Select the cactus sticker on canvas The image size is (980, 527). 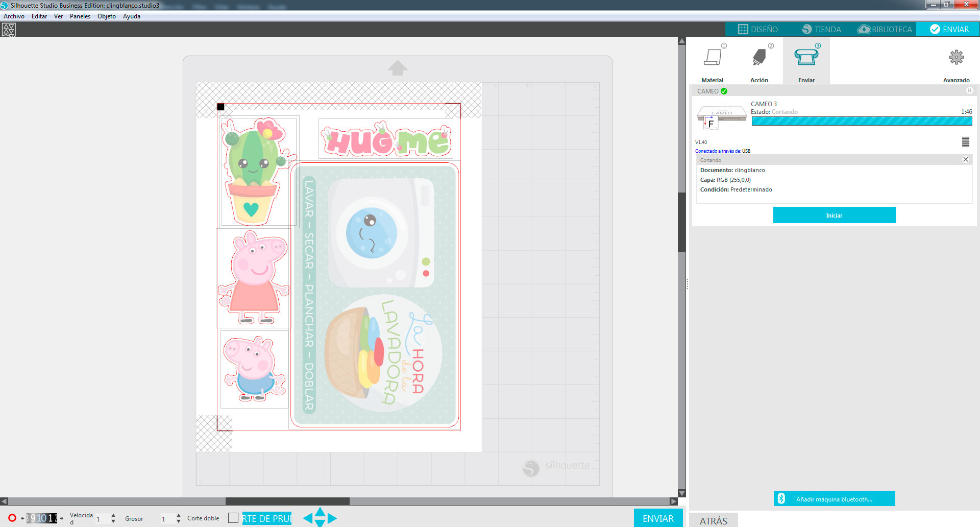point(258,172)
